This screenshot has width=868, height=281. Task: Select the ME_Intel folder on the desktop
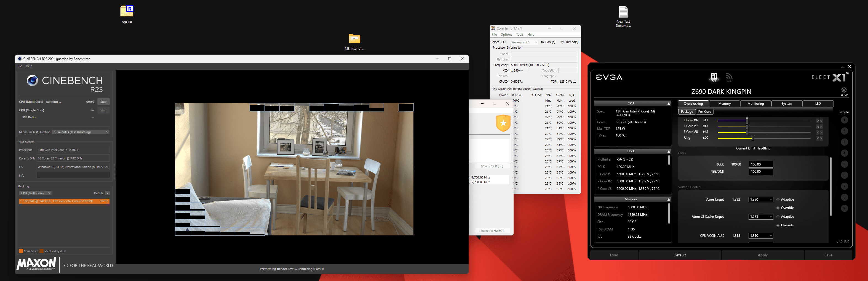click(x=354, y=42)
